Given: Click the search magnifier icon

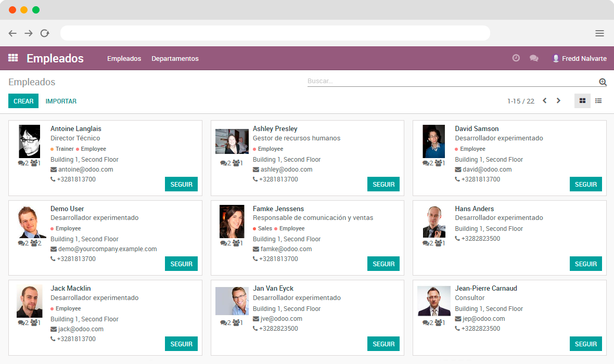Looking at the screenshot, I should [x=603, y=82].
